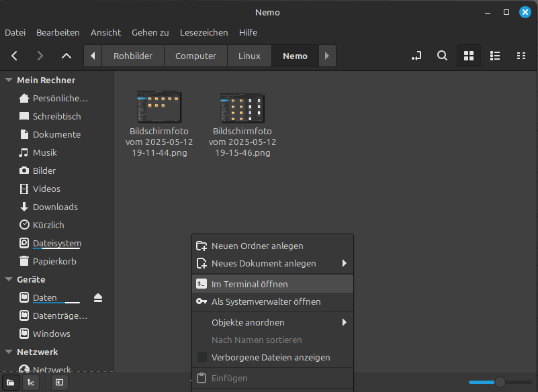Enable Verborgene Dateien anzeigen checkbox
The height and width of the screenshot is (392, 538).
(x=201, y=358)
